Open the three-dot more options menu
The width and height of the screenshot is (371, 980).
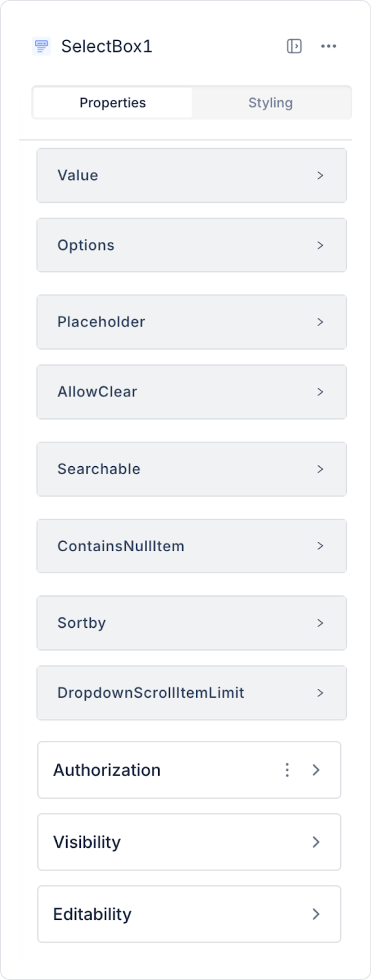pos(329,46)
